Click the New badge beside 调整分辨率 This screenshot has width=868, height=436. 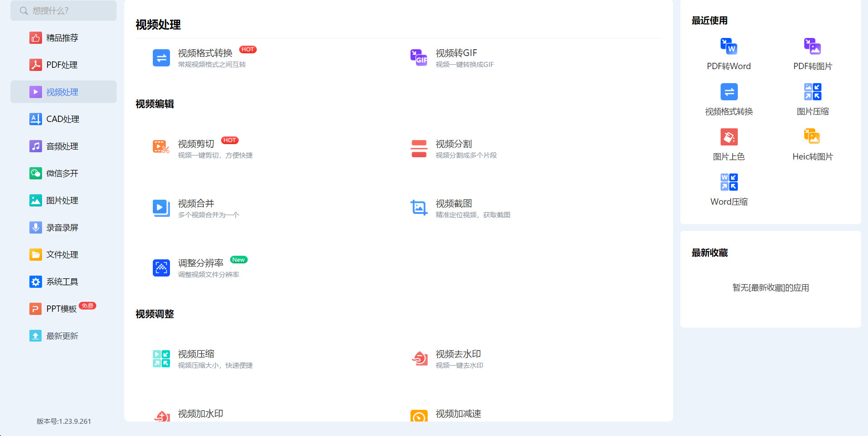[239, 260]
